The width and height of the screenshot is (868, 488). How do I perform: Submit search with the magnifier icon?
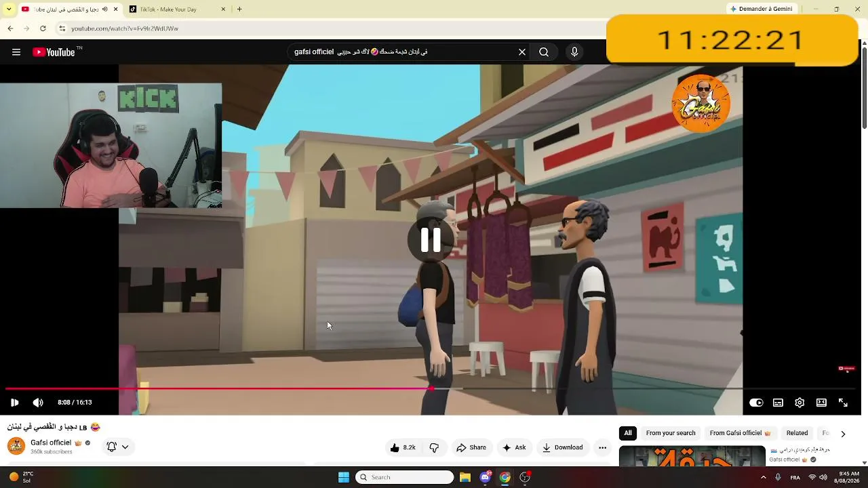(544, 52)
